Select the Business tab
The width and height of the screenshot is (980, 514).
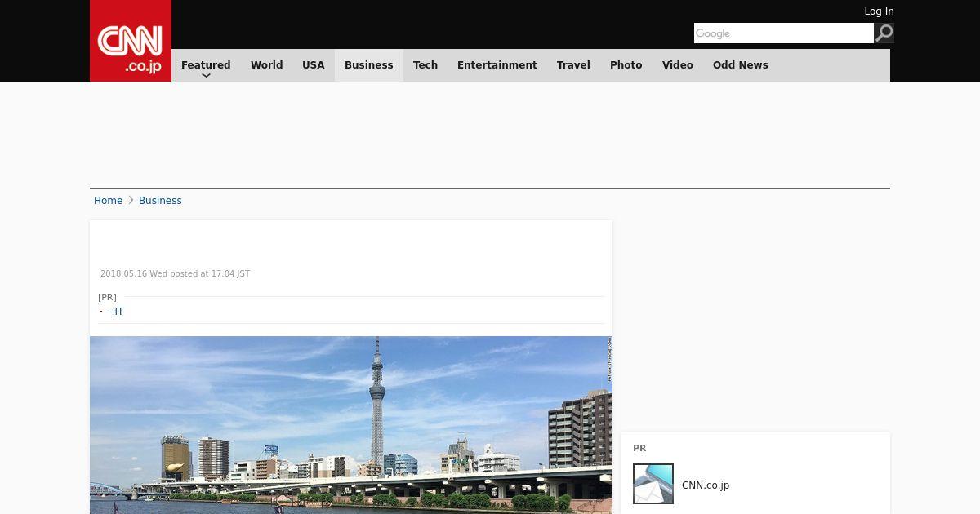click(x=369, y=65)
